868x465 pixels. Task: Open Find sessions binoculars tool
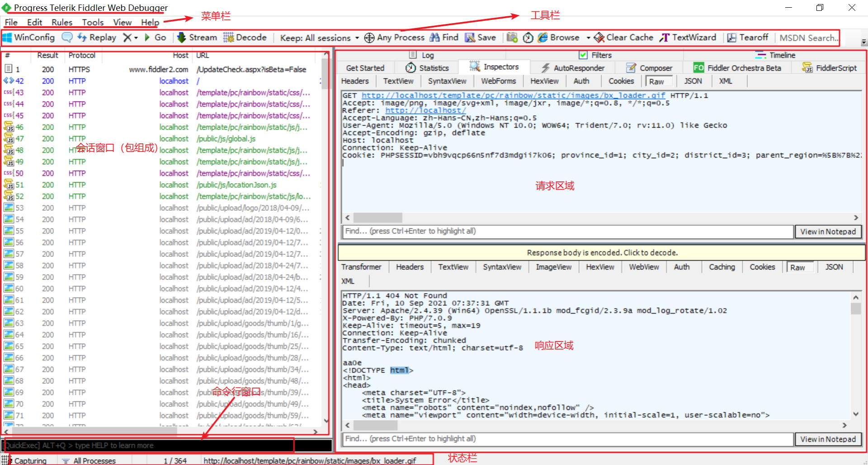[444, 38]
